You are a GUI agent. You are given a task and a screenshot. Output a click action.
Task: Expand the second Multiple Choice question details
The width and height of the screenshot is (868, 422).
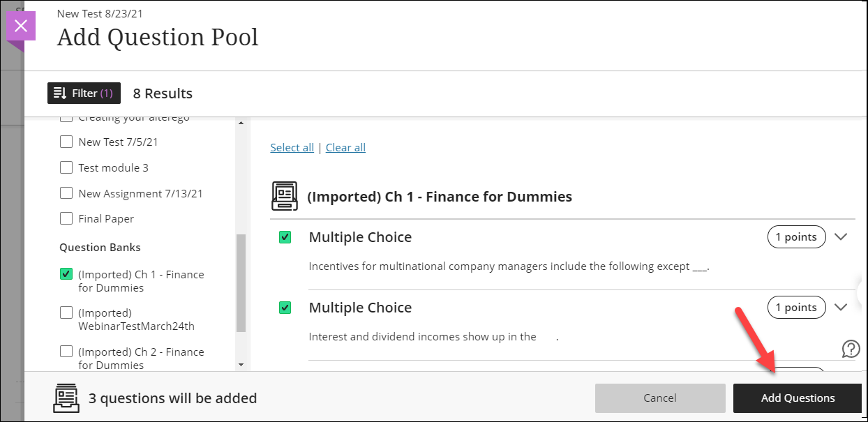841,307
